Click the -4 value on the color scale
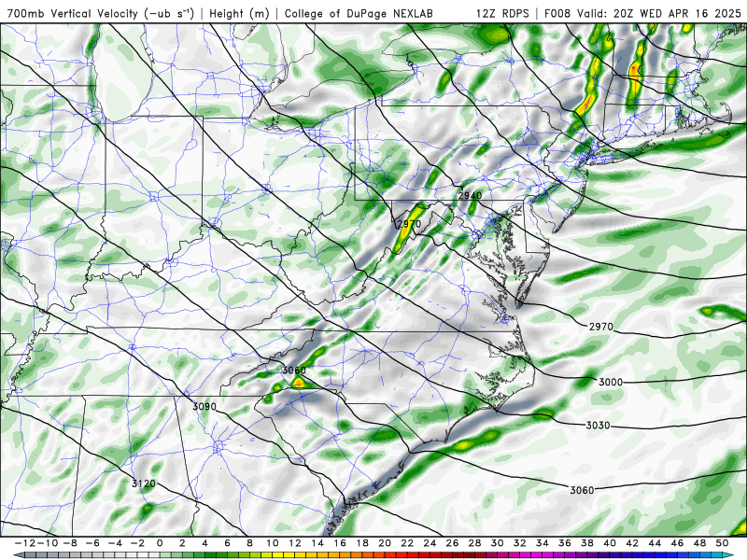The width and height of the screenshot is (747, 560). [115, 543]
